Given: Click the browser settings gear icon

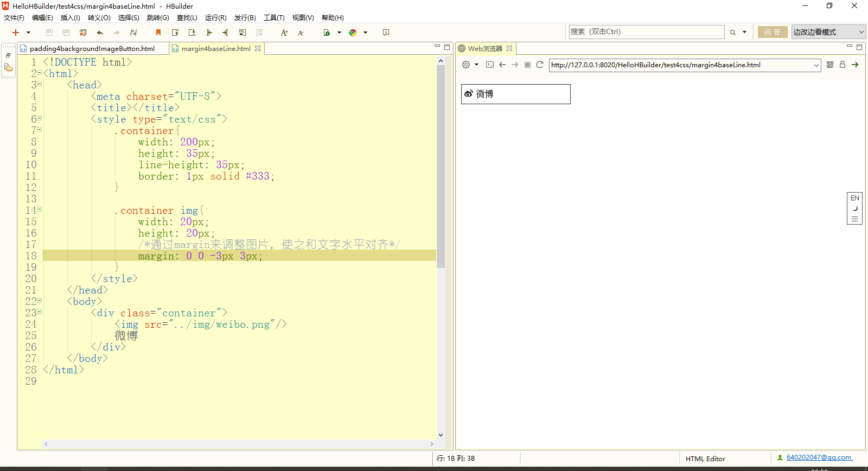Looking at the screenshot, I should point(466,65).
